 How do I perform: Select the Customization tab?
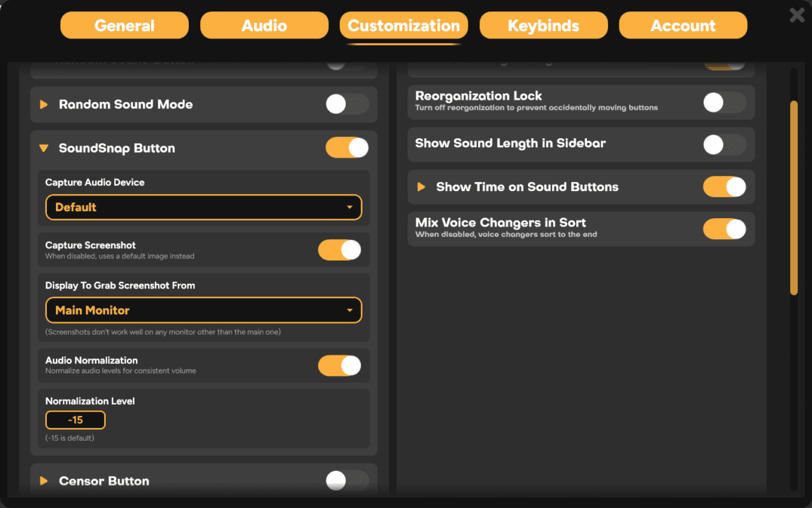click(403, 25)
